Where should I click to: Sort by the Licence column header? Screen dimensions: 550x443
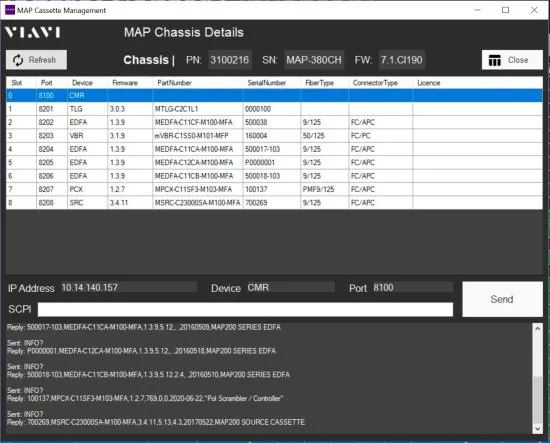(x=477, y=83)
